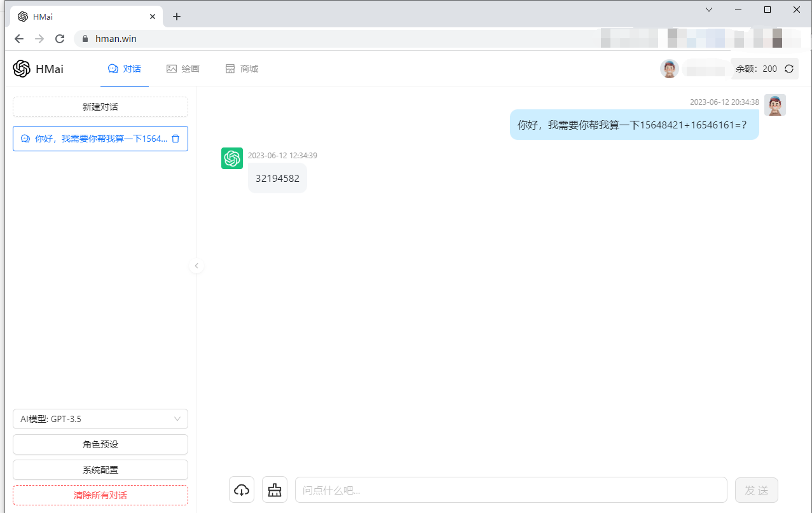Click the shop icon beside 商城

coord(230,68)
